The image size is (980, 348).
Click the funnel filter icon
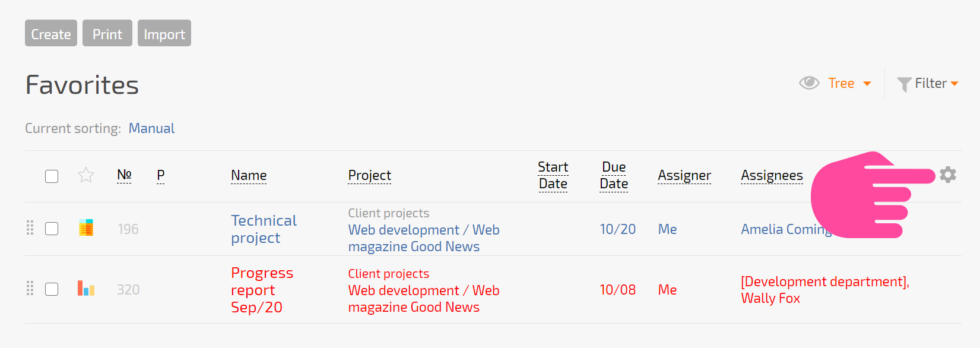pyautogui.click(x=904, y=84)
